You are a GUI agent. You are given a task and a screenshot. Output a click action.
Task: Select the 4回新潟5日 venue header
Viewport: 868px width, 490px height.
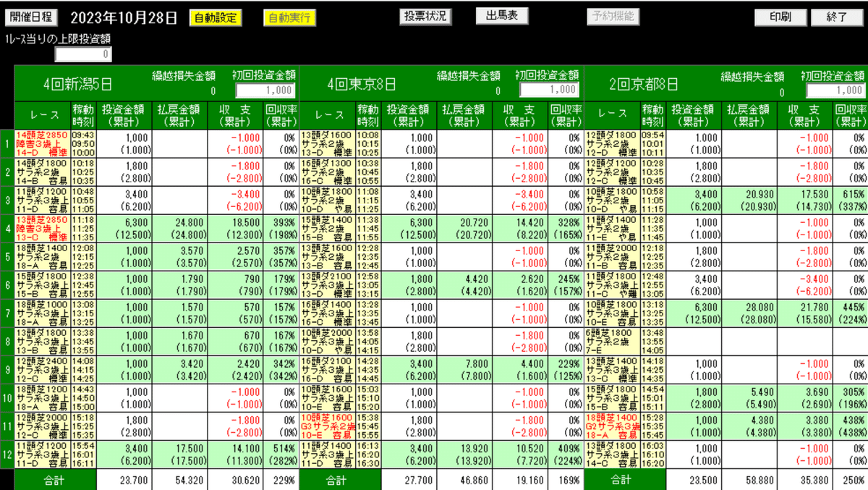pyautogui.click(x=77, y=84)
